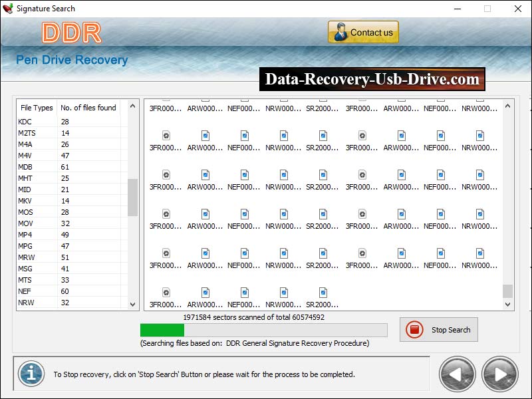Click the count 51 in the MRW row
Screen dimensions: 532x399
pyautogui.click(x=65, y=257)
